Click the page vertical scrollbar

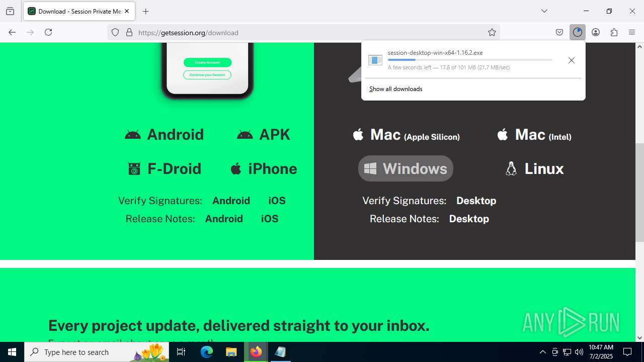639,194
